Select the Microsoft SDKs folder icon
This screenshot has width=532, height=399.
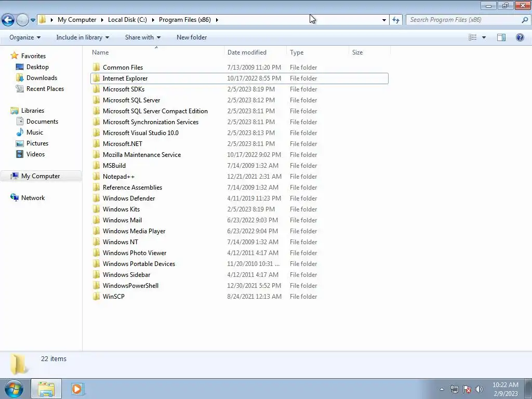[96, 89]
